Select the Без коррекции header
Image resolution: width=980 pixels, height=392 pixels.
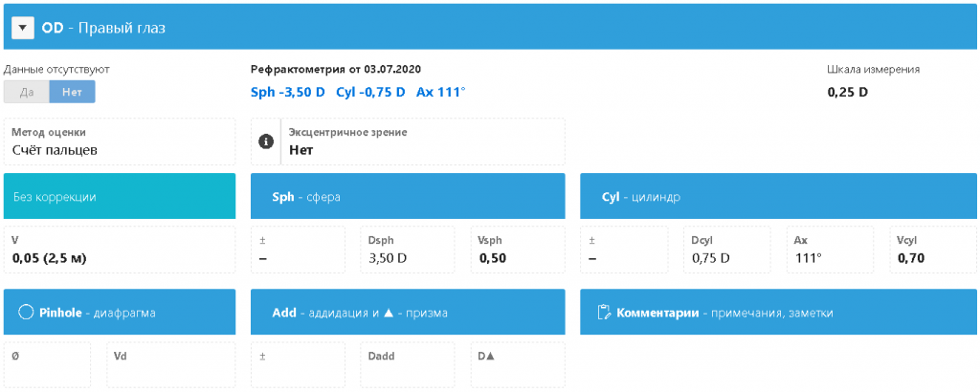coord(120,196)
